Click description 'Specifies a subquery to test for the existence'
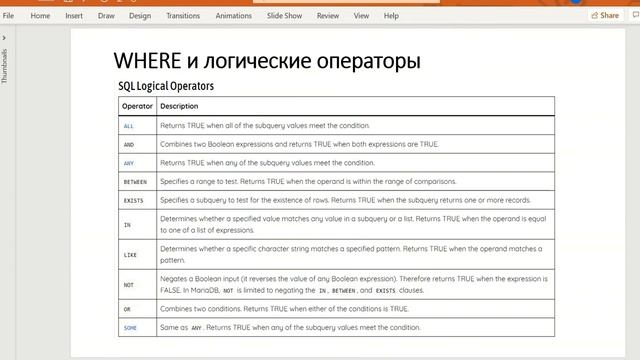Viewport: 640px width, 360px height. (x=345, y=200)
